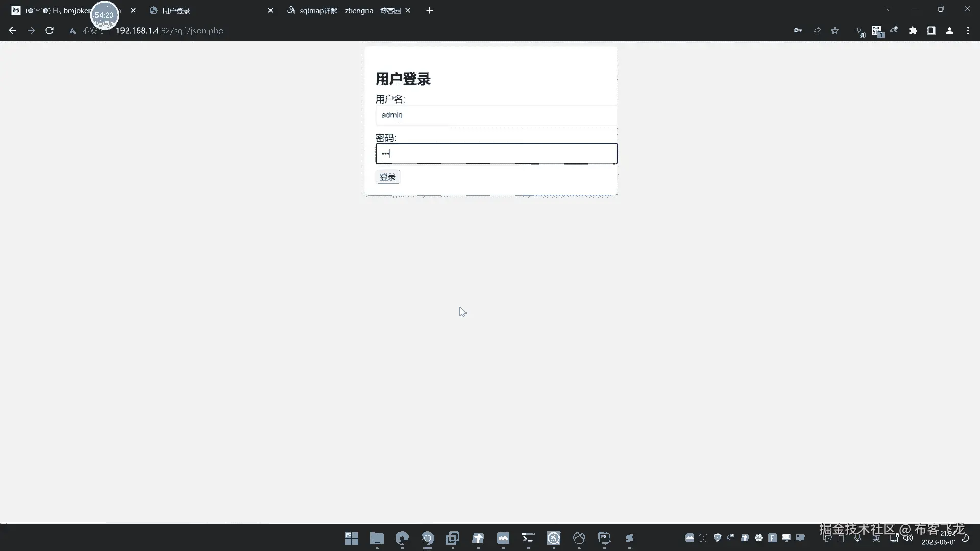Image resolution: width=980 pixels, height=551 pixels.
Task: Close the 用户登录 tab
Action: pyautogui.click(x=271, y=10)
